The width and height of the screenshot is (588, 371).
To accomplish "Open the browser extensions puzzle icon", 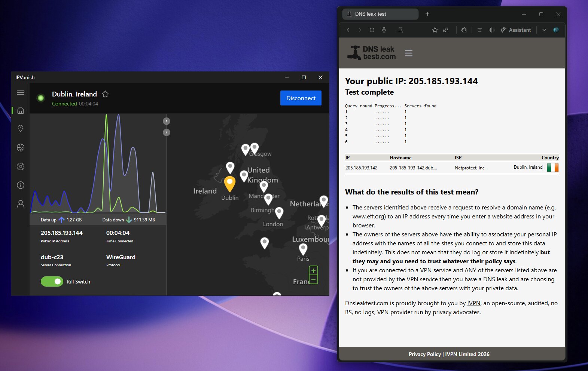I will pos(464,30).
